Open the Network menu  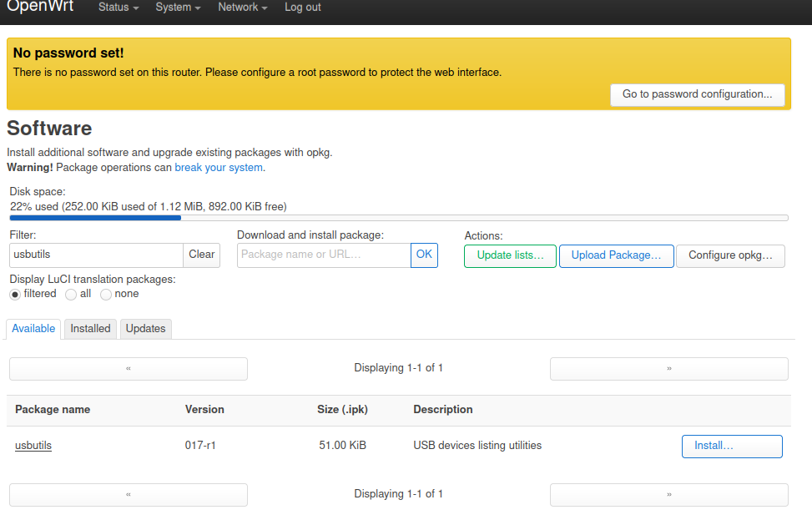(240, 8)
